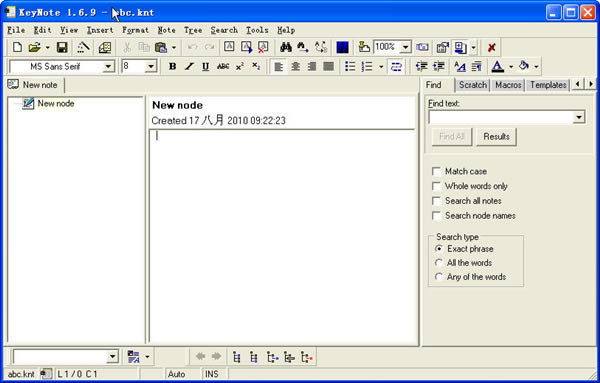Open the File menu
Screen dimensions: 600x383
point(16,30)
